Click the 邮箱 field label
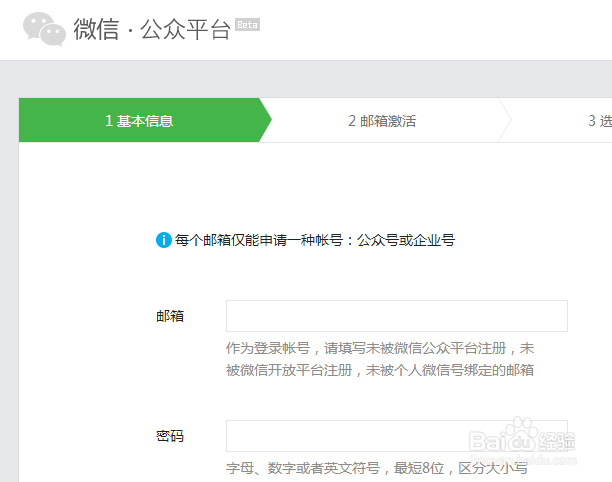Screen dimensions: 612x482 coord(170,316)
